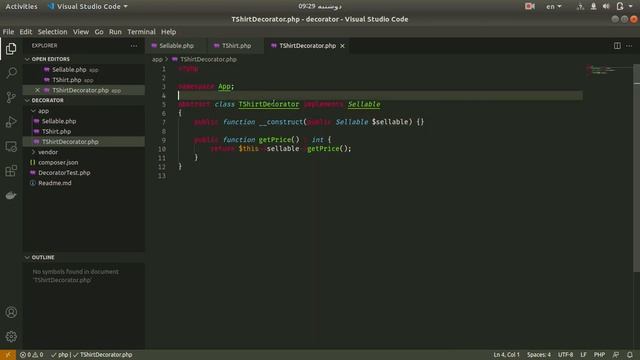The width and height of the screenshot is (640, 360).
Task: Click the editor vertical scrollbar
Action: pyautogui.click(x=637, y=168)
